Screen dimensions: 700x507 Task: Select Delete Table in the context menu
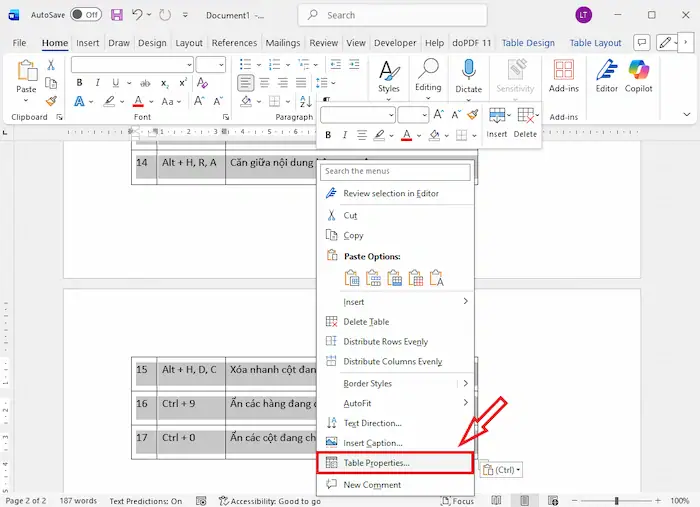[366, 322]
